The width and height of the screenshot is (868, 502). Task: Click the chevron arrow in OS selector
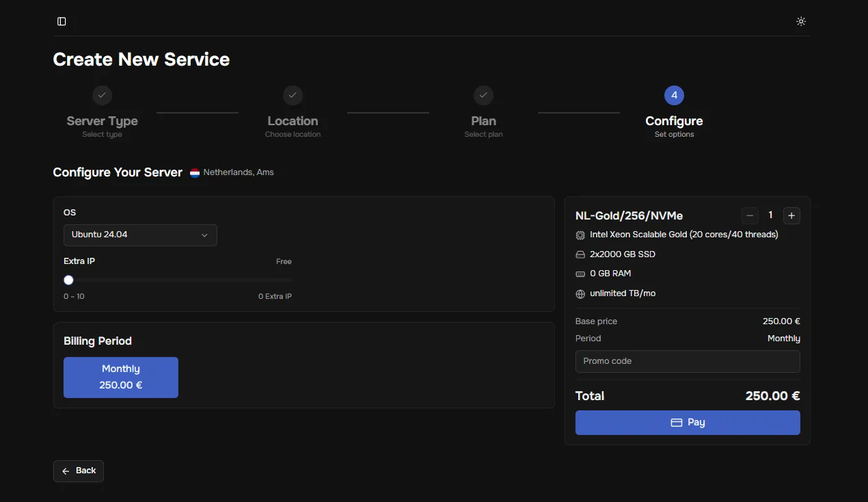click(x=204, y=235)
